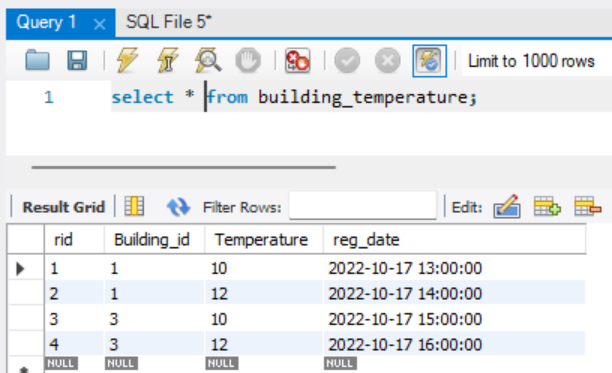612x373 pixels.
Task: Execute the query with the lightning bolt icon
Action: pos(128,60)
